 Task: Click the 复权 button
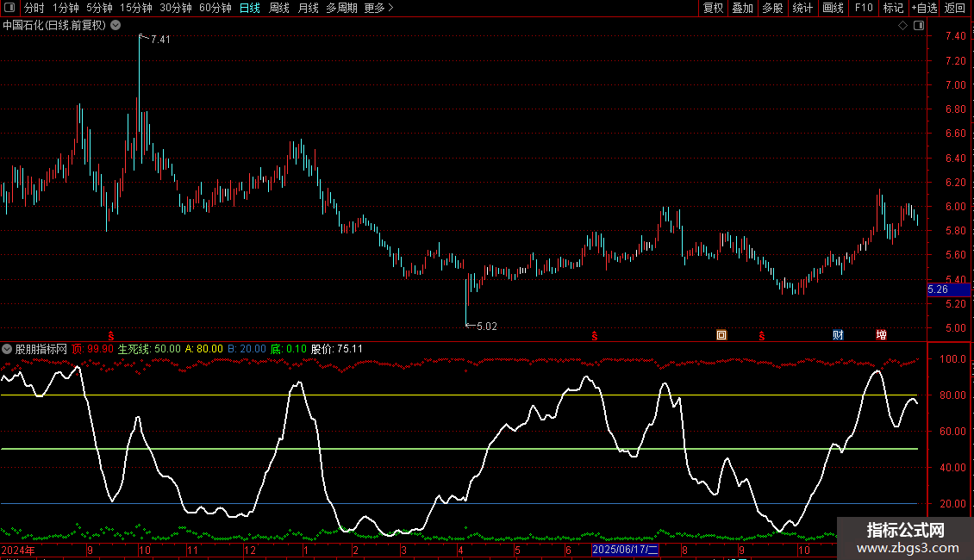pyautogui.click(x=713, y=8)
